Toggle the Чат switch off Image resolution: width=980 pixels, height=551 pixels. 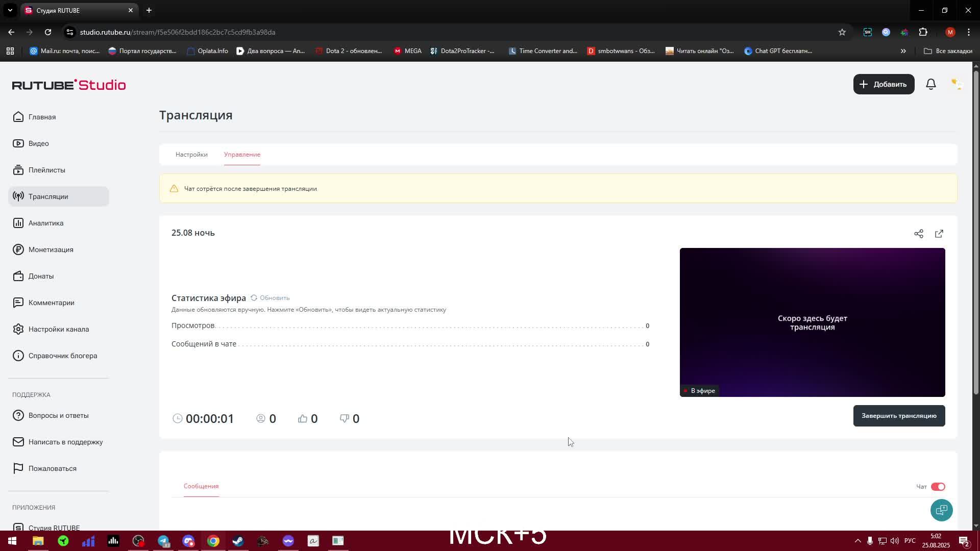click(937, 486)
